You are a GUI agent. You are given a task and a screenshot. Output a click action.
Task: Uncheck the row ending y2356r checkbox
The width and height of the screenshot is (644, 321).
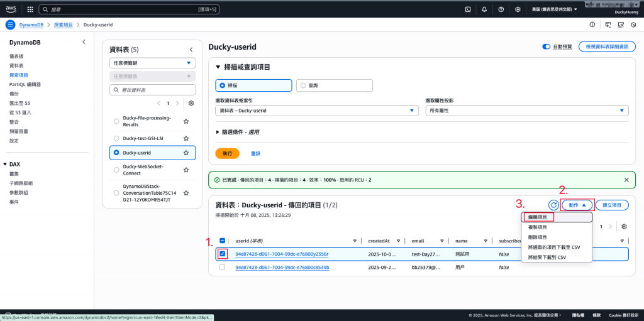coord(222,254)
